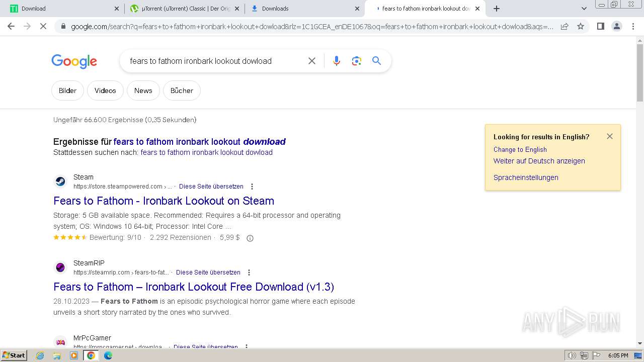This screenshot has width=644, height=362.
Task: Bookmark this page with the star
Action: [581, 26]
